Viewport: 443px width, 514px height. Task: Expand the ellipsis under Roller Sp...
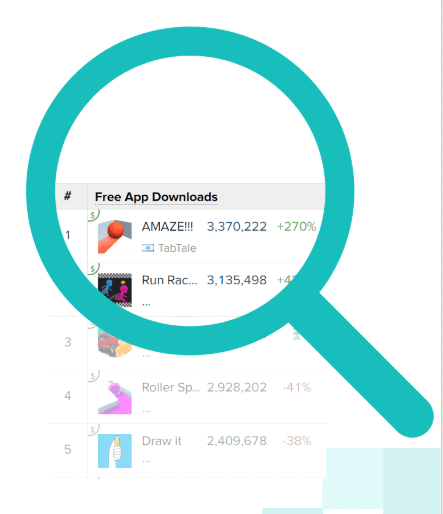[146, 411]
